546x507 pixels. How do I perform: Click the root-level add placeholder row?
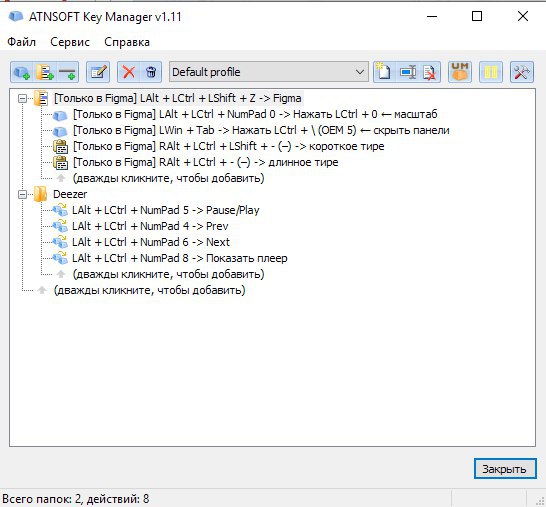(x=149, y=290)
